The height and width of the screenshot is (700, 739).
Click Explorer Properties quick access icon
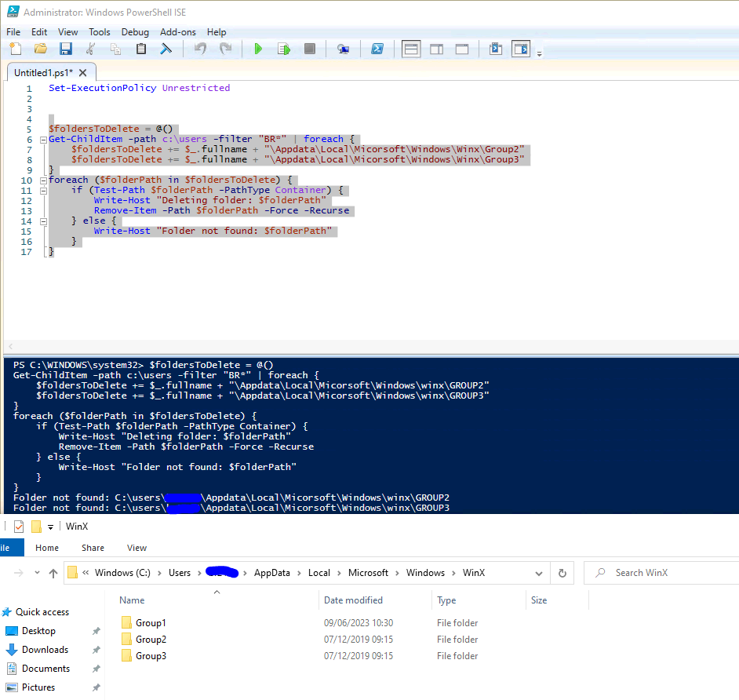point(19,526)
